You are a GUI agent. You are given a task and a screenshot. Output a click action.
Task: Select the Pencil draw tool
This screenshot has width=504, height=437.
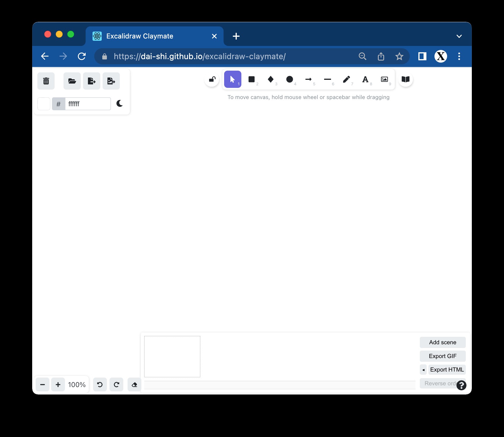[x=347, y=79]
